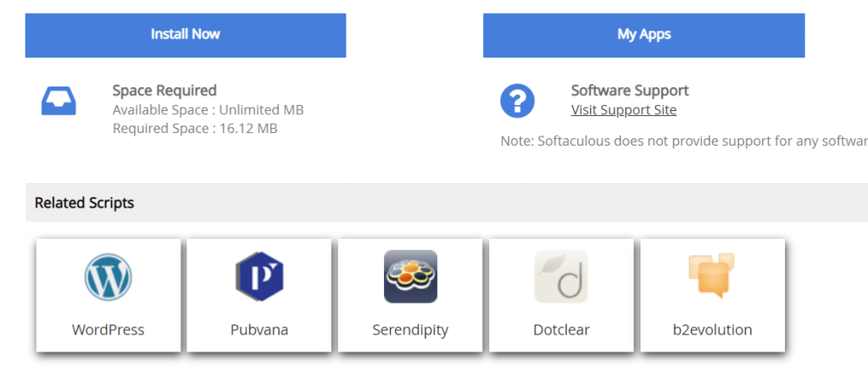The width and height of the screenshot is (868, 383).
Task: Select the Pubvana script label
Action: point(259,330)
